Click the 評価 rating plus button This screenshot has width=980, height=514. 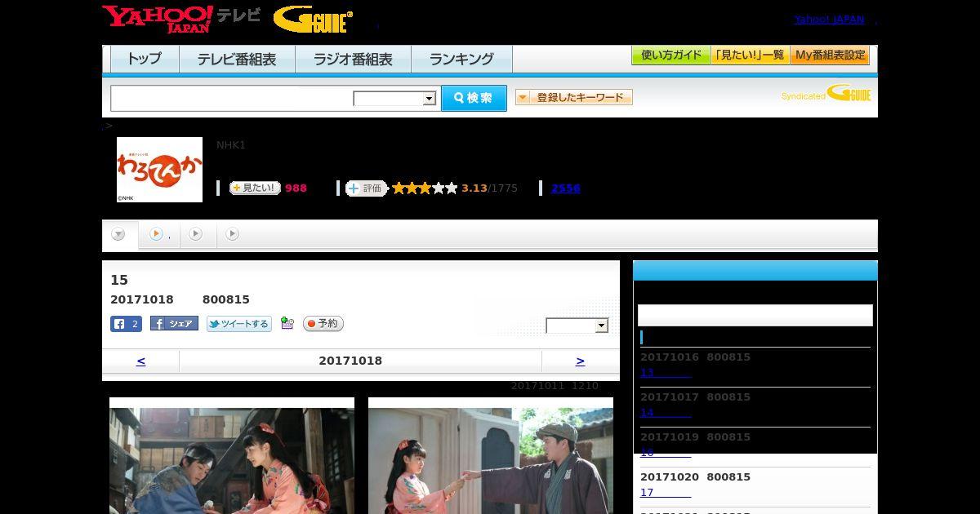[366, 188]
